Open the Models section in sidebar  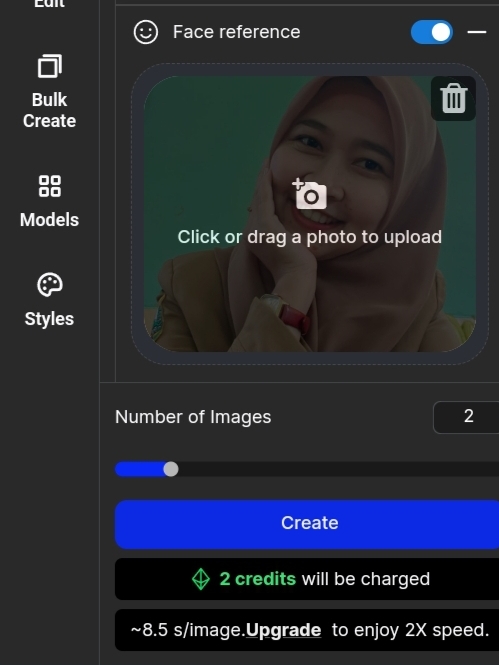50,202
